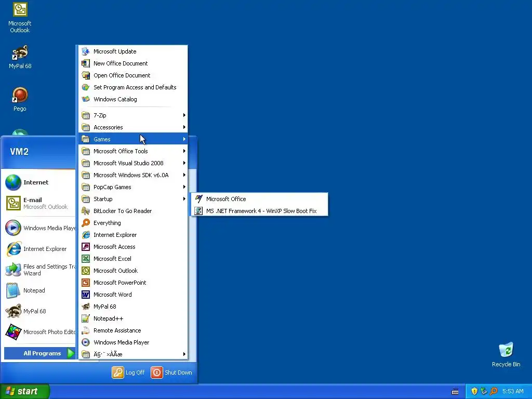Open the Games folder menu entry
532x399 pixels.
(x=133, y=139)
